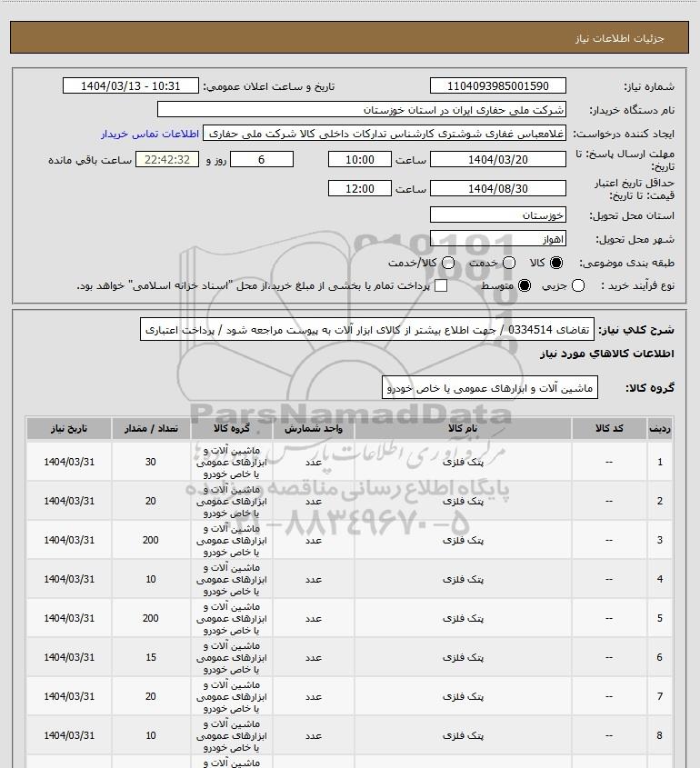This screenshot has width=700, height=768.
Task: Click the جزئیات اطلاعات نیاز header title
Action: (x=620, y=38)
